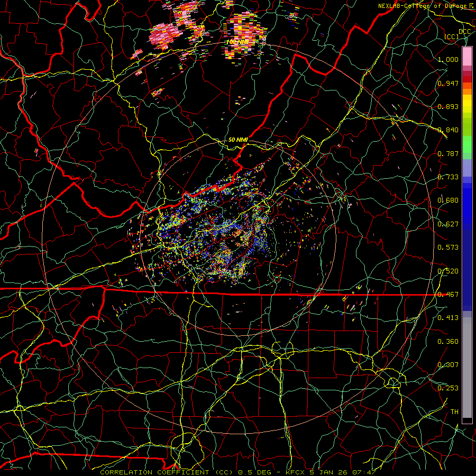The height and width of the screenshot is (476, 476).
Task: Click the 0.413 color scale label
Action: pyautogui.click(x=448, y=318)
